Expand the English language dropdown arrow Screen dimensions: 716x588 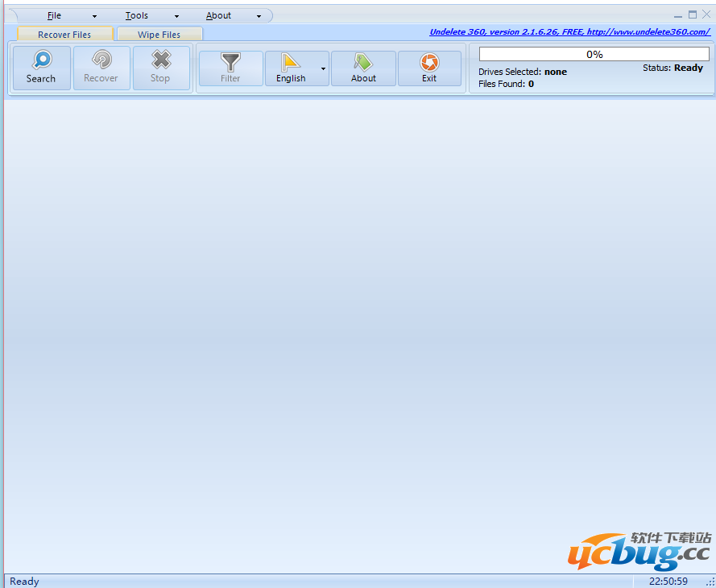[324, 69]
